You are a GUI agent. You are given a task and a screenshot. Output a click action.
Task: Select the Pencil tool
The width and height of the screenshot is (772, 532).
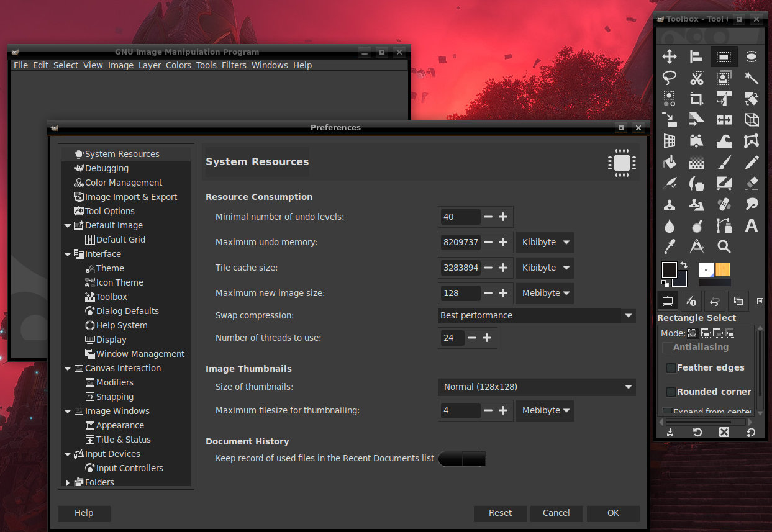pos(752,163)
